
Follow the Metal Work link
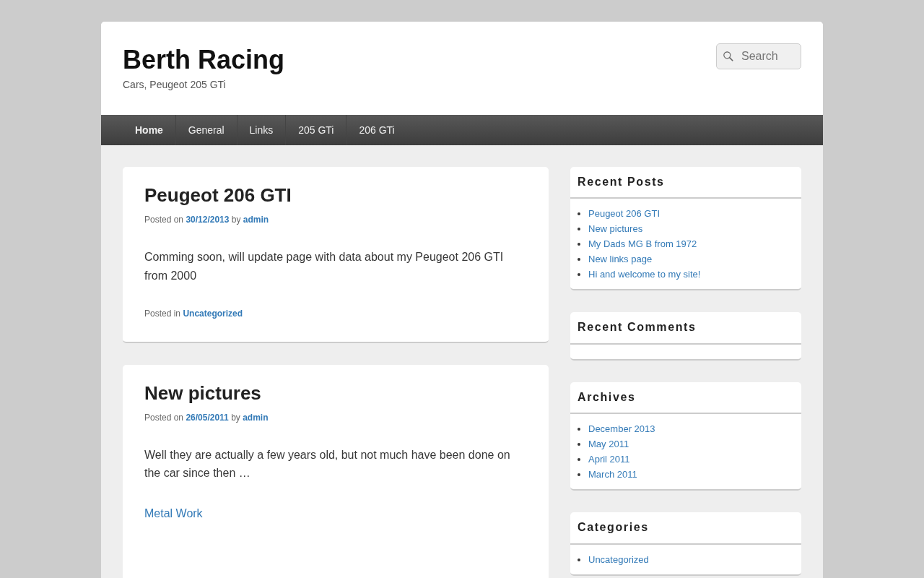pos(173,514)
